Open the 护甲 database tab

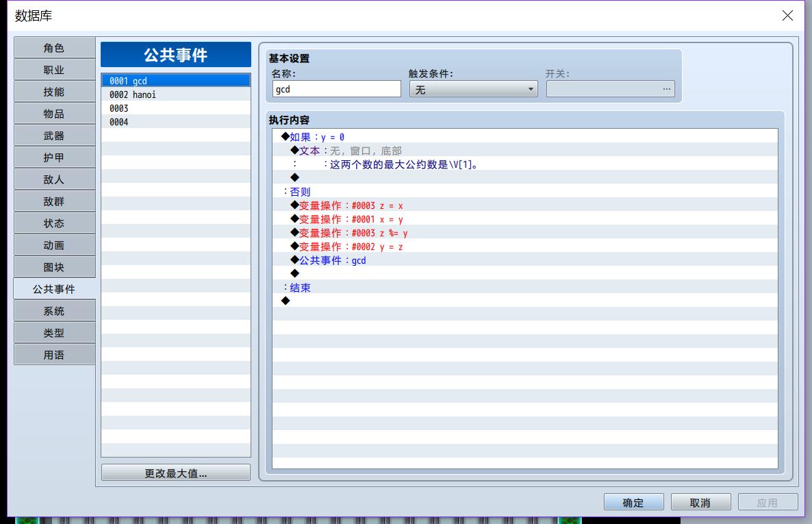(x=54, y=157)
